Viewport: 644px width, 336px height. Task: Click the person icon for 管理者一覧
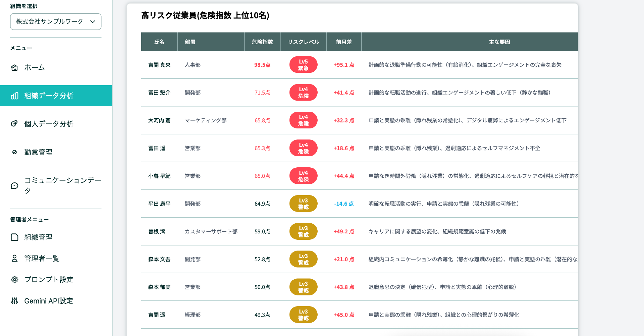(14, 259)
